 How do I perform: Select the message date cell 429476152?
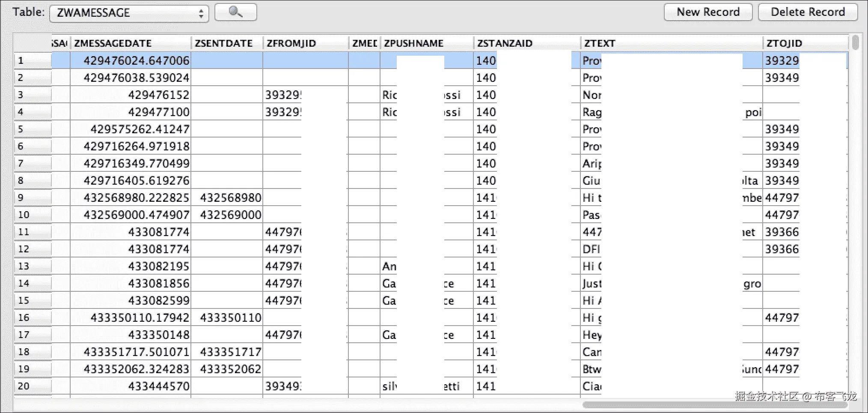point(131,95)
